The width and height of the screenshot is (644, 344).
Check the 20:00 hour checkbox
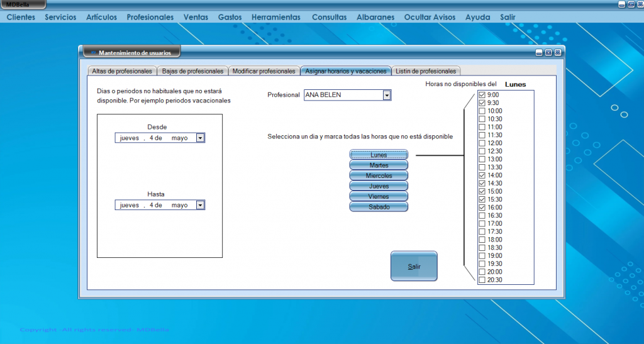tap(482, 272)
